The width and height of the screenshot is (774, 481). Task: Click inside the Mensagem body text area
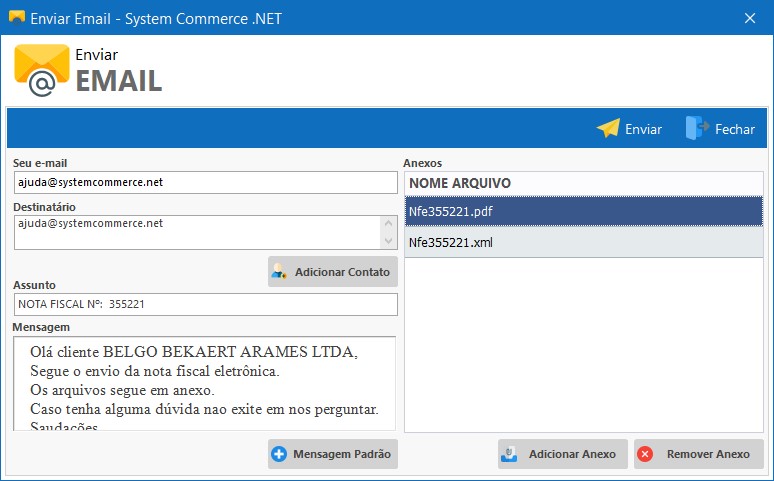coord(205,383)
